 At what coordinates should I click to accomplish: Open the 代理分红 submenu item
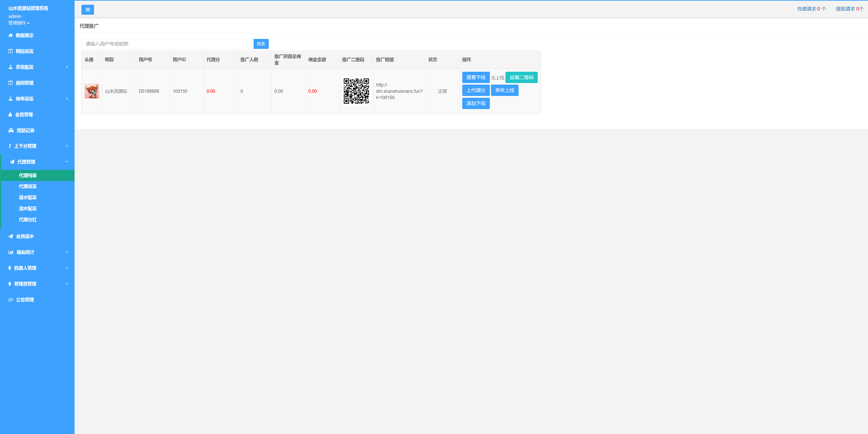(28, 219)
